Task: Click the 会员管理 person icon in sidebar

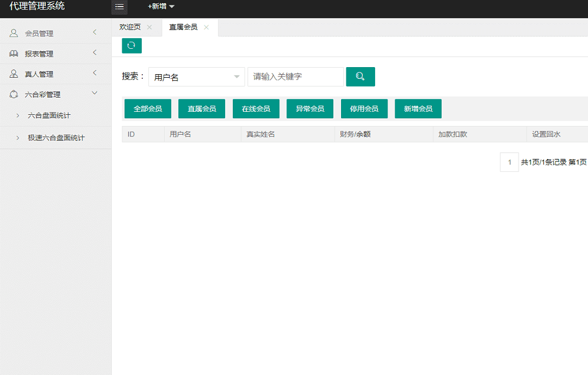Action: point(14,32)
